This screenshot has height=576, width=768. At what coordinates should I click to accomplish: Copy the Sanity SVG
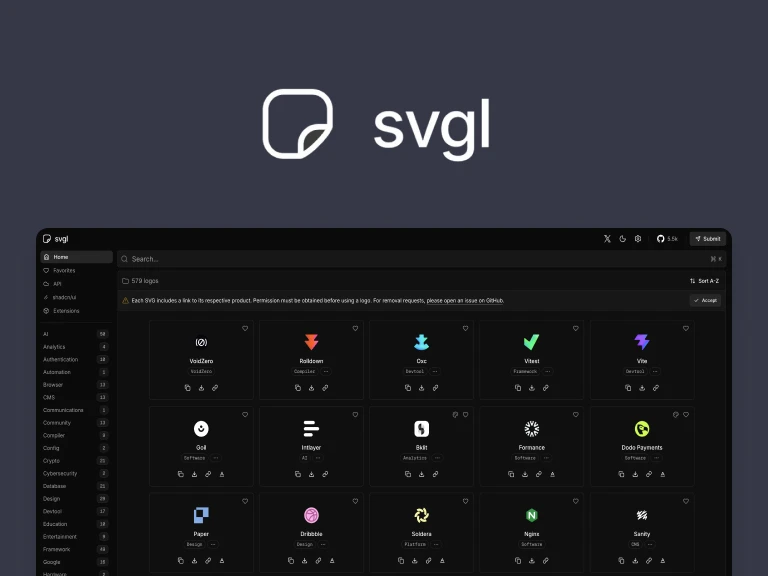622,560
